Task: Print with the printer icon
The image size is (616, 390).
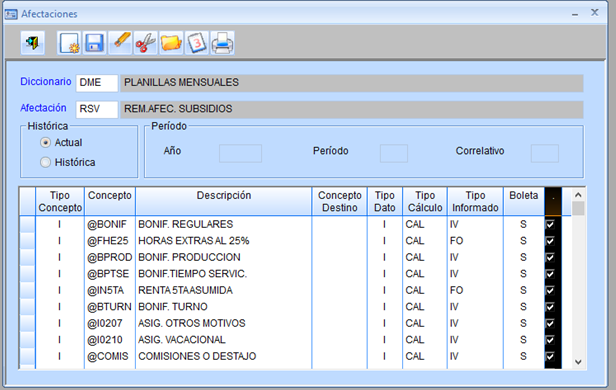Action: (222, 43)
